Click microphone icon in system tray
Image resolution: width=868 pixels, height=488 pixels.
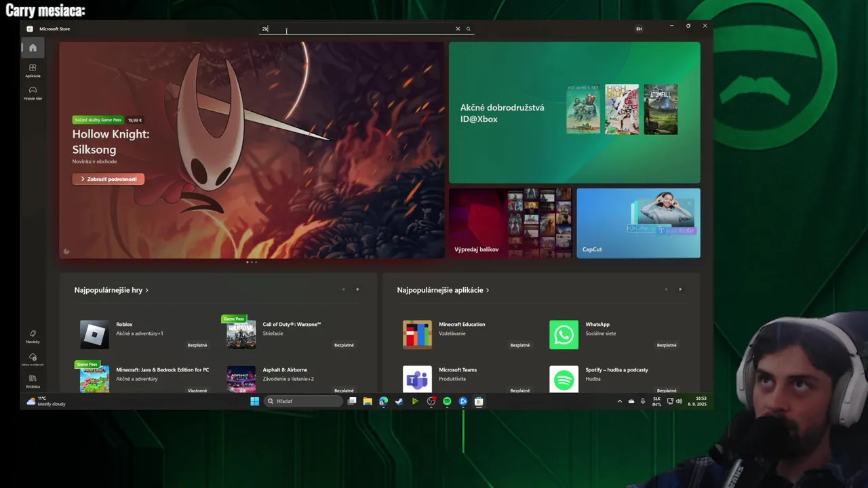pos(643,401)
